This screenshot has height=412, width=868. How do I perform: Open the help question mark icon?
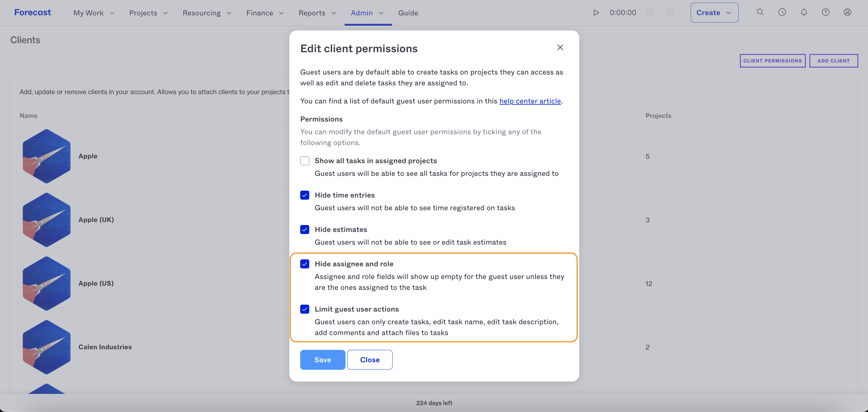(x=825, y=12)
